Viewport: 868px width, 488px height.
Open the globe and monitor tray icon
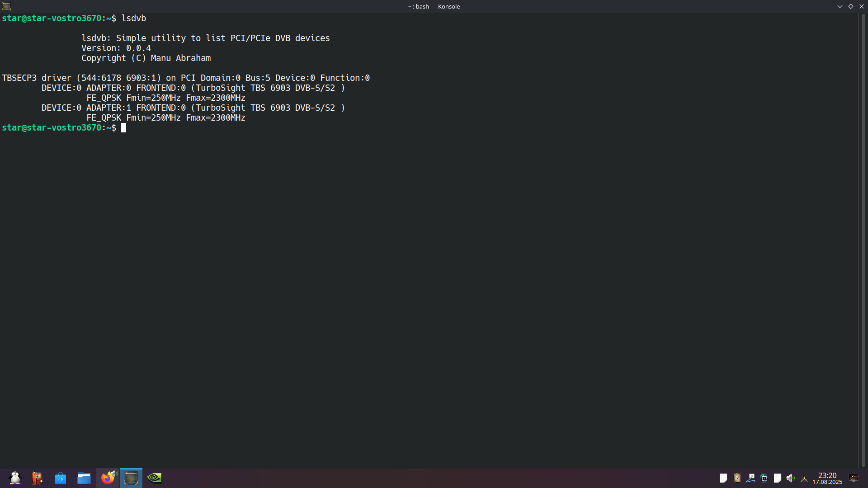point(764,478)
